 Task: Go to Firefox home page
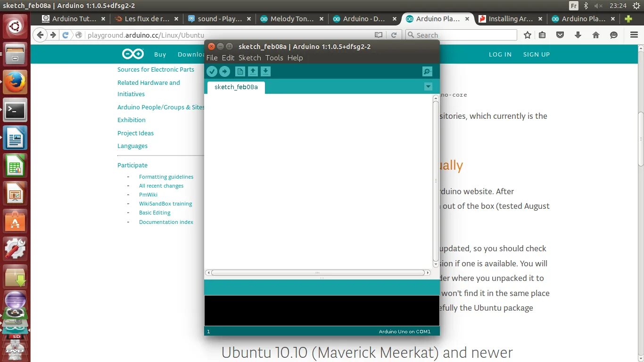595,35
